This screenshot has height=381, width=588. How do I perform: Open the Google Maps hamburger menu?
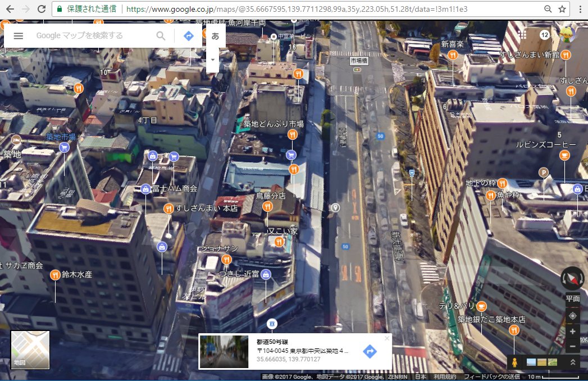(x=19, y=35)
